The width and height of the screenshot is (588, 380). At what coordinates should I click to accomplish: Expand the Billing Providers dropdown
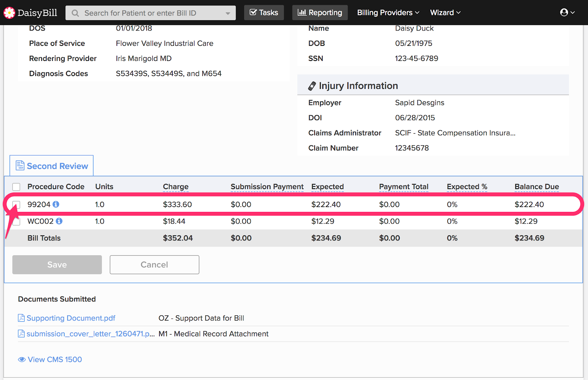point(388,13)
